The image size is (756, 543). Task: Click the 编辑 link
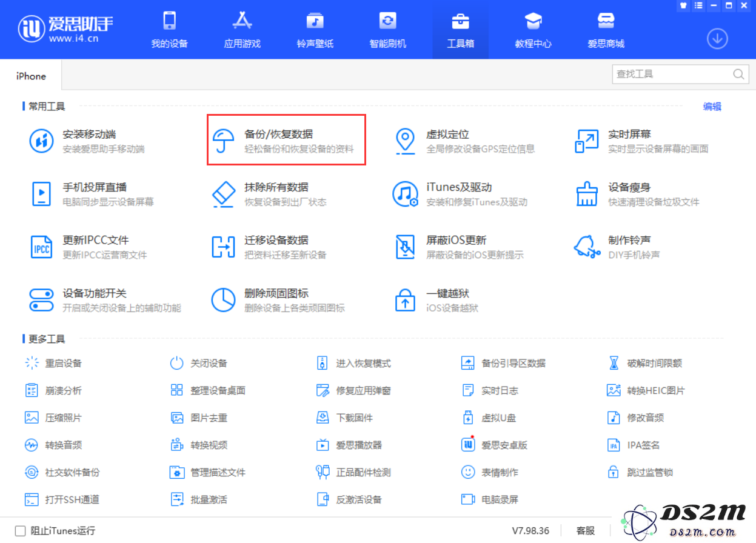tap(712, 107)
